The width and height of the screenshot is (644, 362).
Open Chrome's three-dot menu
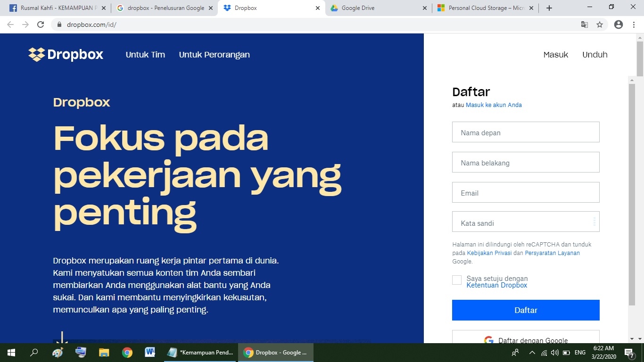click(x=634, y=25)
